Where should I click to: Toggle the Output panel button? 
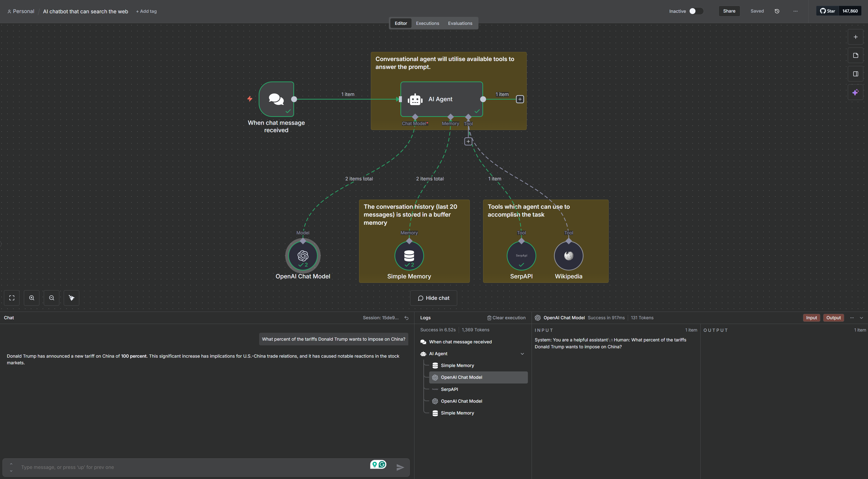point(833,318)
